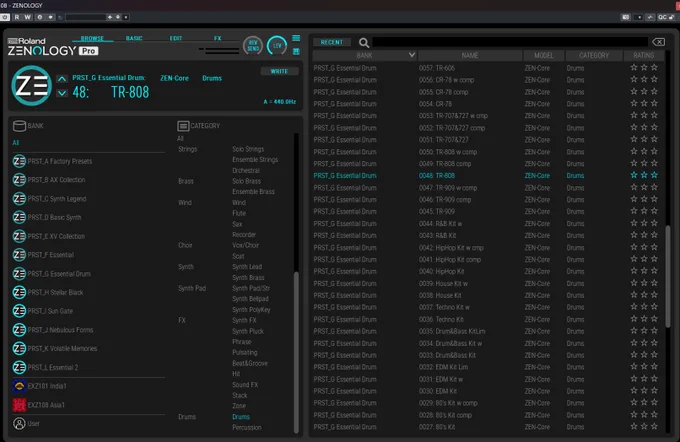Select next tone with down arrow
Viewport: 680px width, 442px height.
coord(62,93)
